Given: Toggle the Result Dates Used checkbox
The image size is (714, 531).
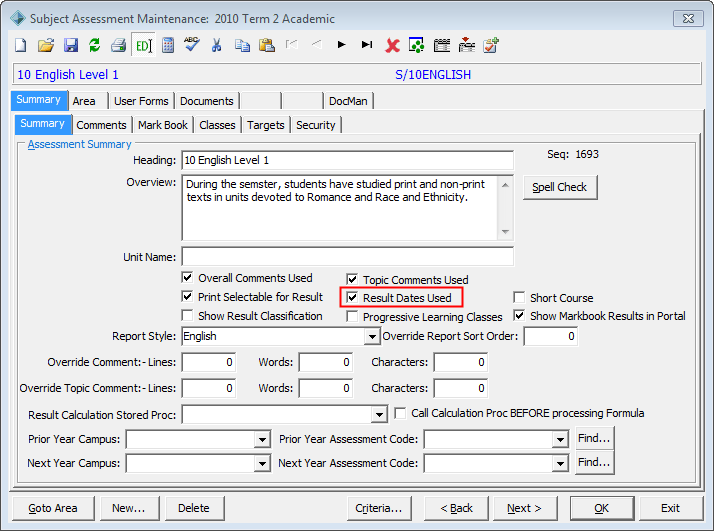Looking at the screenshot, I should tap(352, 298).
